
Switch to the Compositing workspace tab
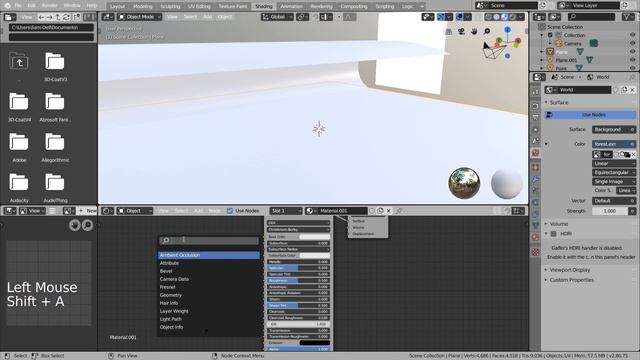click(x=354, y=7)
